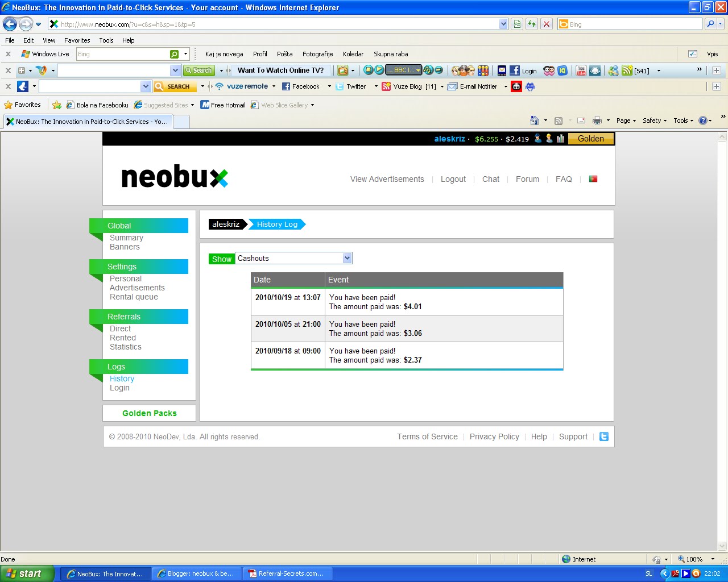Click the YouTube toolbar icon
The height and width of the screenshot is (582, 728).
click(582, 70)
